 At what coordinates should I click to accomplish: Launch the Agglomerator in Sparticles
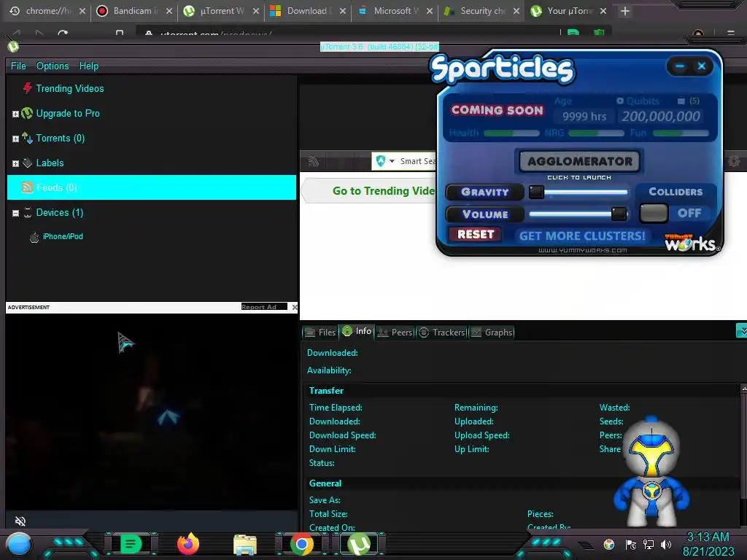pos(579,161)
